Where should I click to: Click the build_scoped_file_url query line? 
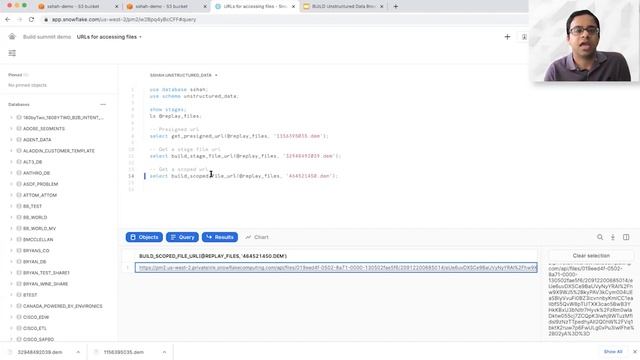(x=244, y=176)
